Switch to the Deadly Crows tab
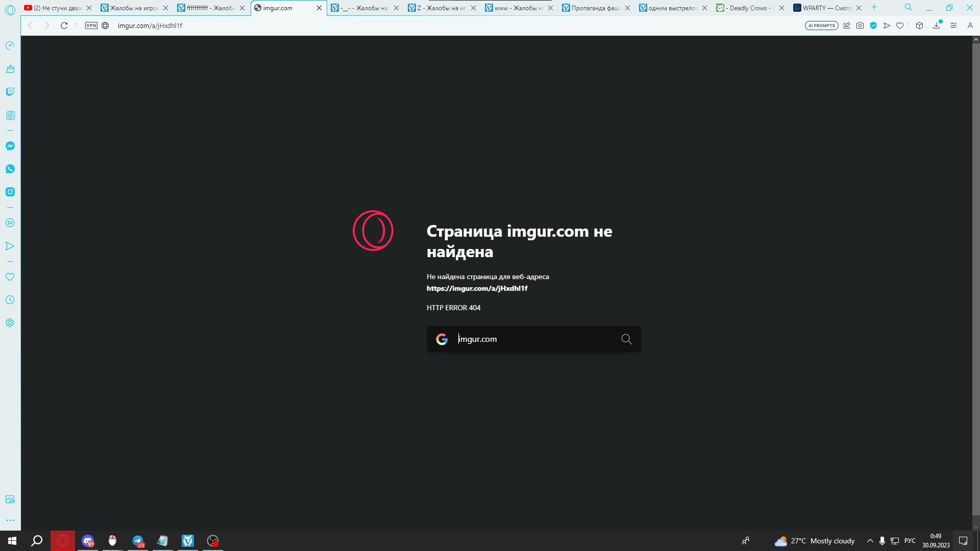 pos(748,8)
